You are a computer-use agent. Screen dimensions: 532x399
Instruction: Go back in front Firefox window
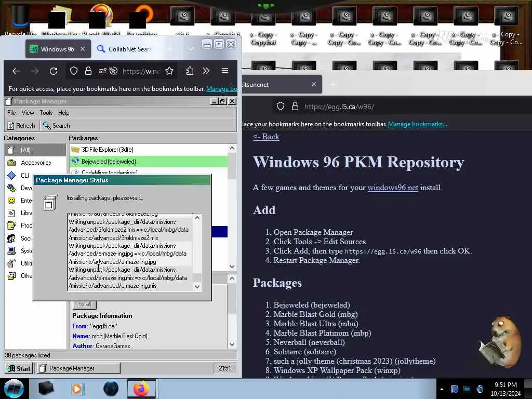coord(16,71)
